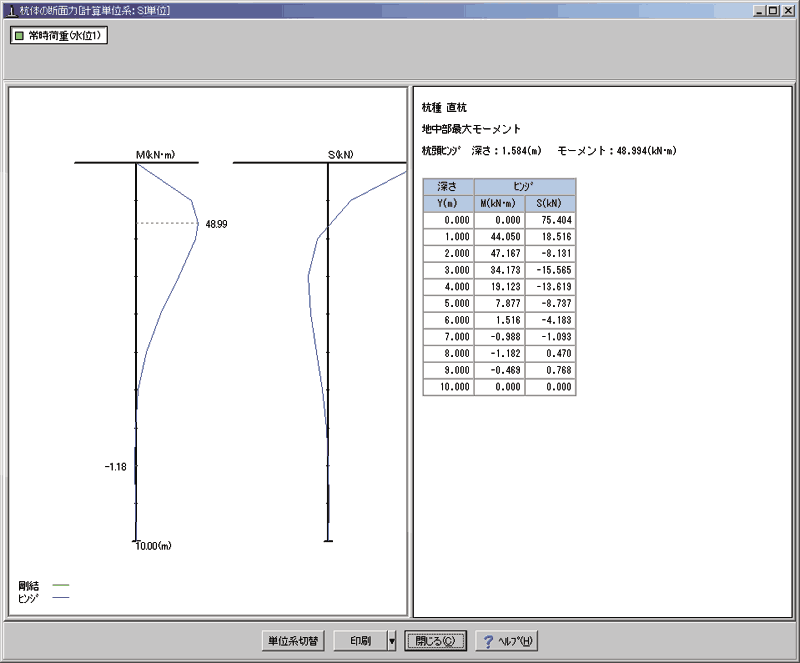The width and height of the screenshot is (800, 663).
Task: Click the S(kN) column header in the table
Action: [x=550, y=204]
